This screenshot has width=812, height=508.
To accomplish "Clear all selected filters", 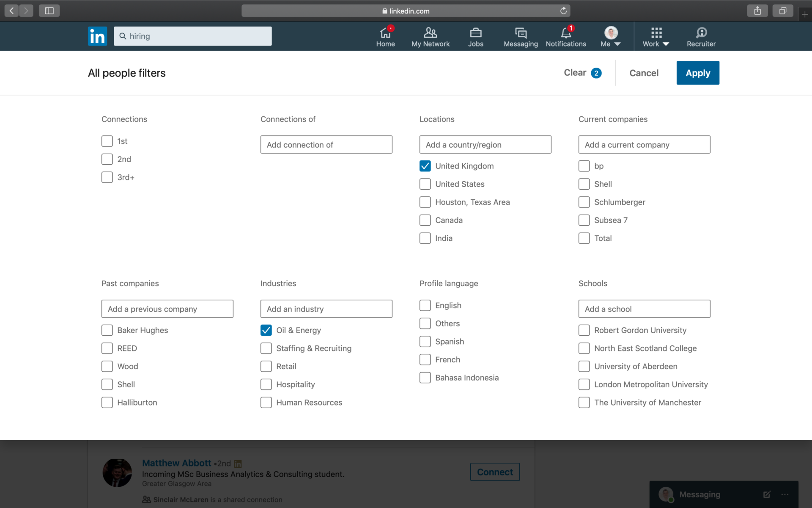I will coord(575,73).
